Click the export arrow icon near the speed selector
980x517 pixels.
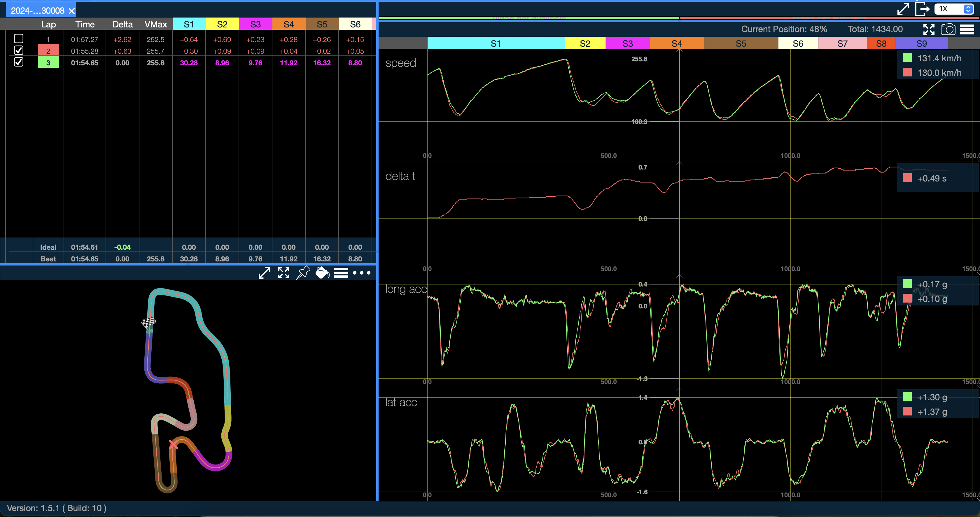[922, 9]
